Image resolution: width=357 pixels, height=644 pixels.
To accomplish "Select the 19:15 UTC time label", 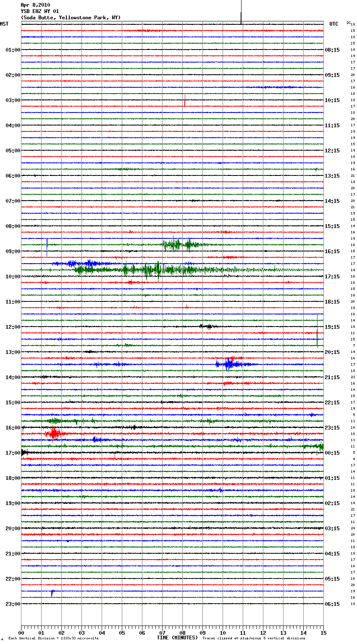I will pos(332,327).
